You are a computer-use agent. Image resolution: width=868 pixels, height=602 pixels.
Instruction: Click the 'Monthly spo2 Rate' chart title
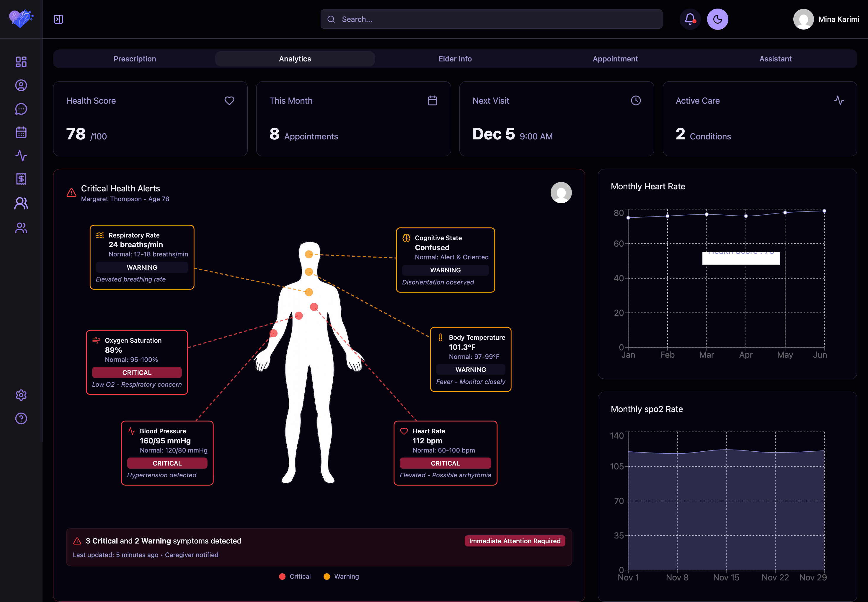point(647,409)
